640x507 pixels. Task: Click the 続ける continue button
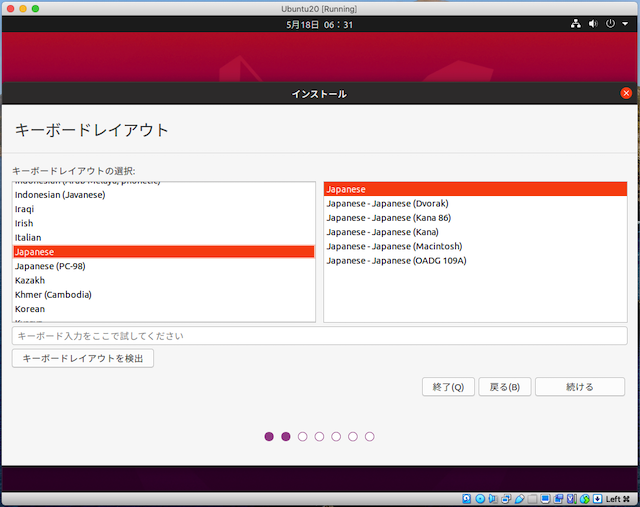(x=580, y=387)
